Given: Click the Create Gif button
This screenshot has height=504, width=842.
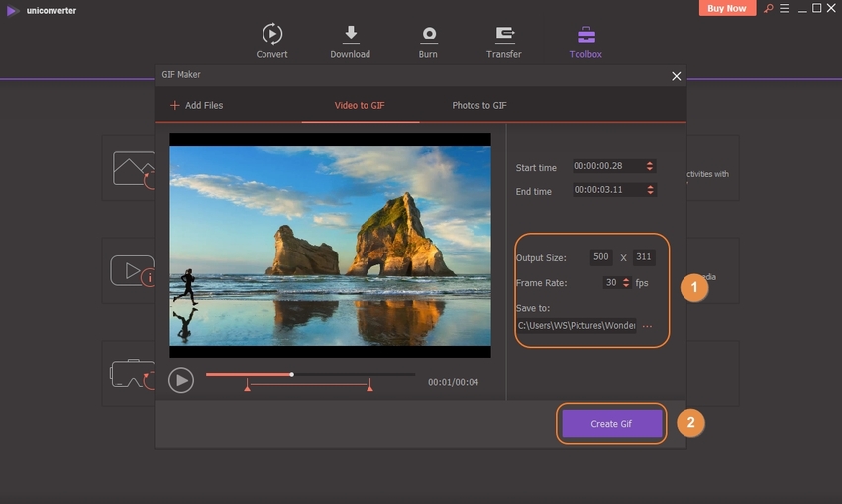Looking at the screenshot, I should click(611, 423).
